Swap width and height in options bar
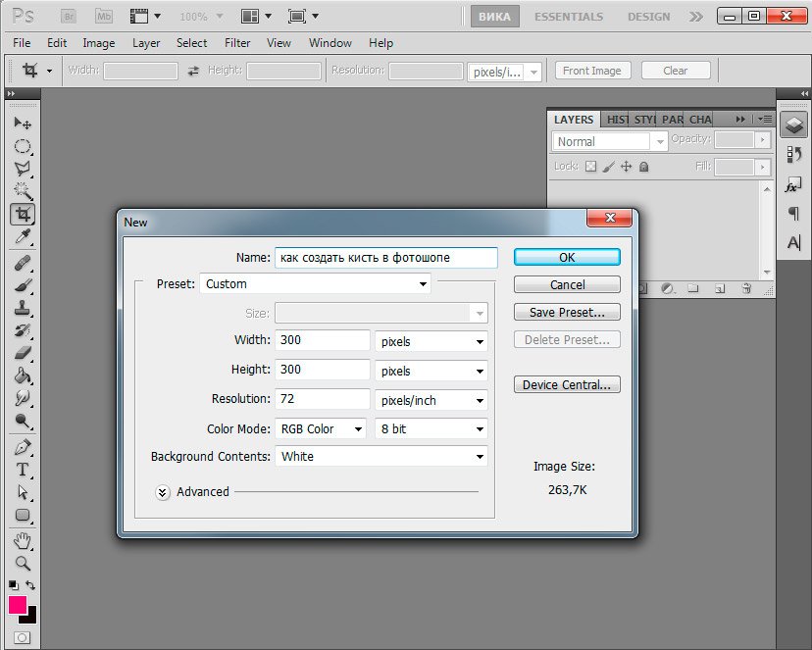Viewport: 812px width, 650px height. (x=193, y=71)
